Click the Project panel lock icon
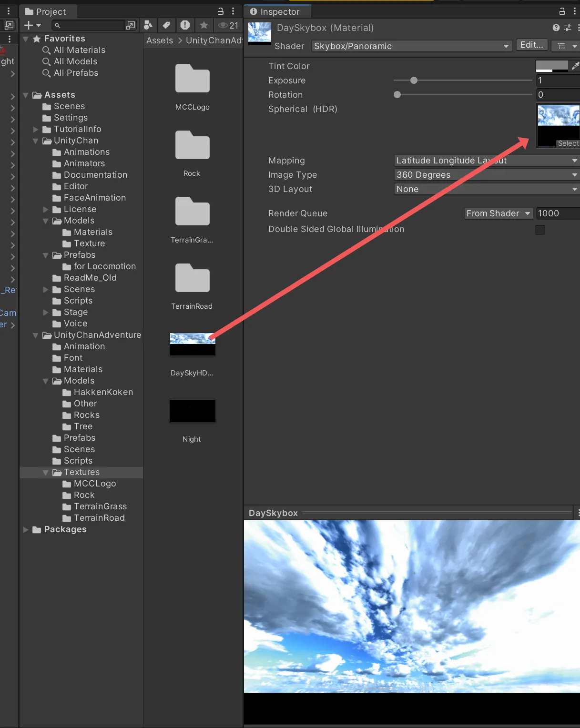The height and width of the screenshot is (728, 580). (x=221, y=11)
